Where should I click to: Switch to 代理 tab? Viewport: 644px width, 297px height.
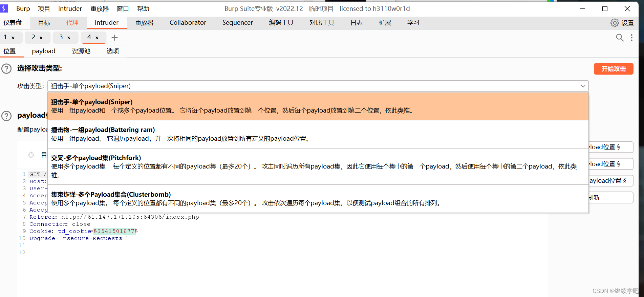point(72,23)
